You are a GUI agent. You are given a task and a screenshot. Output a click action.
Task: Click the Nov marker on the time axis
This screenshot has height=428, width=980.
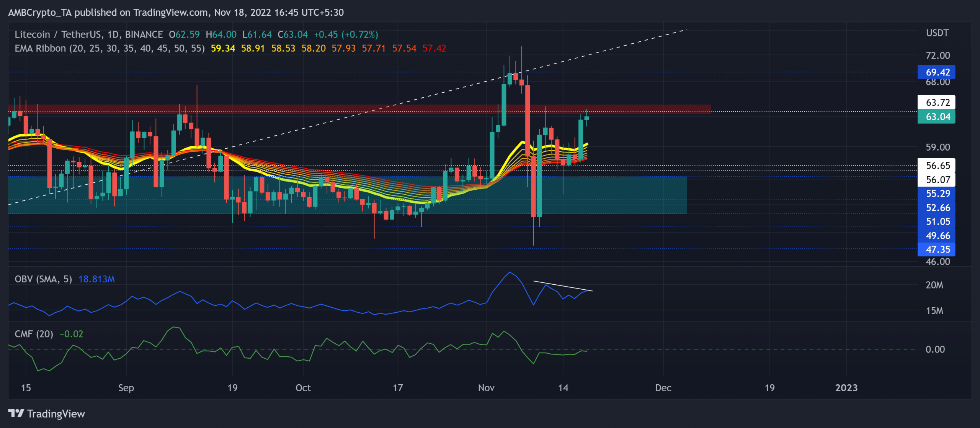[x=486, y=388]
